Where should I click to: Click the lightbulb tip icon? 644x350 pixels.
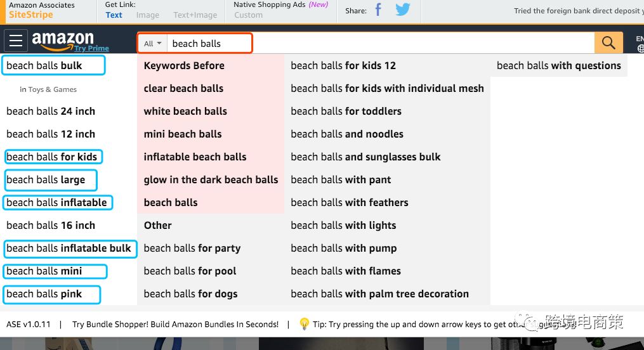pos(304,324)
